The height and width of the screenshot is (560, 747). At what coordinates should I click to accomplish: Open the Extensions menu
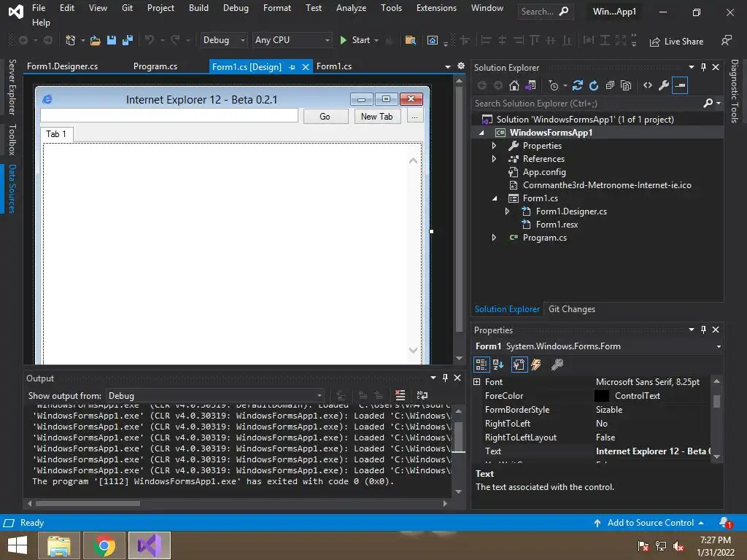(436, 8)
